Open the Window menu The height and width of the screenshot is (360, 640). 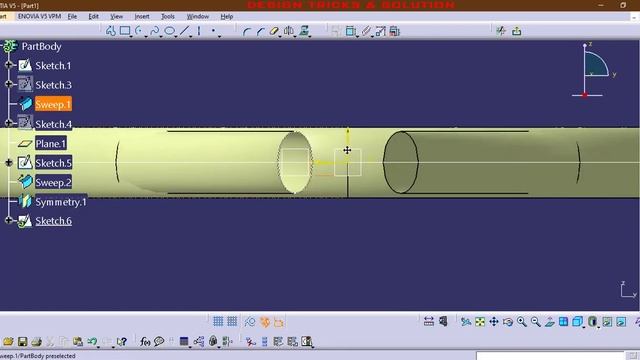click(198, 16)
